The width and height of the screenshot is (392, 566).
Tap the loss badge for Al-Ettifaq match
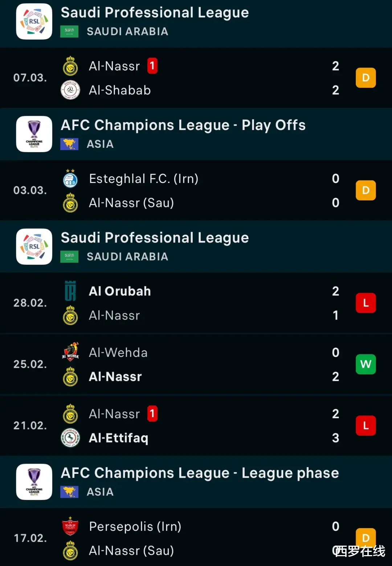point(366,425)
